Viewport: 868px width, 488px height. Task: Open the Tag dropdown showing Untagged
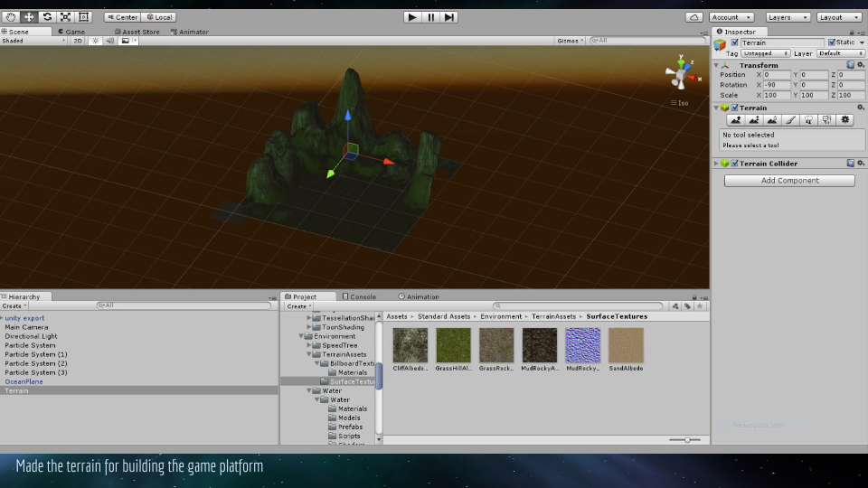[x=764, y=53]
